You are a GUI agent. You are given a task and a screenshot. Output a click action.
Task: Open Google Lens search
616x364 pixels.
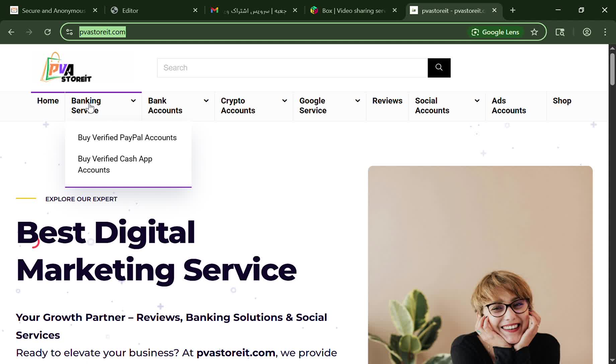495,32
